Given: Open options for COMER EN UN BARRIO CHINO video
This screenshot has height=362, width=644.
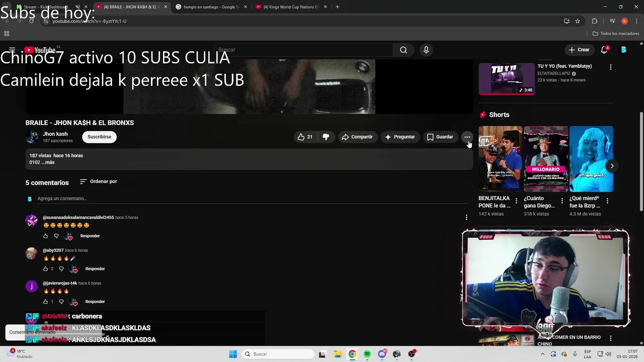Looking at the screenshot, I should [x=610, y=338].
